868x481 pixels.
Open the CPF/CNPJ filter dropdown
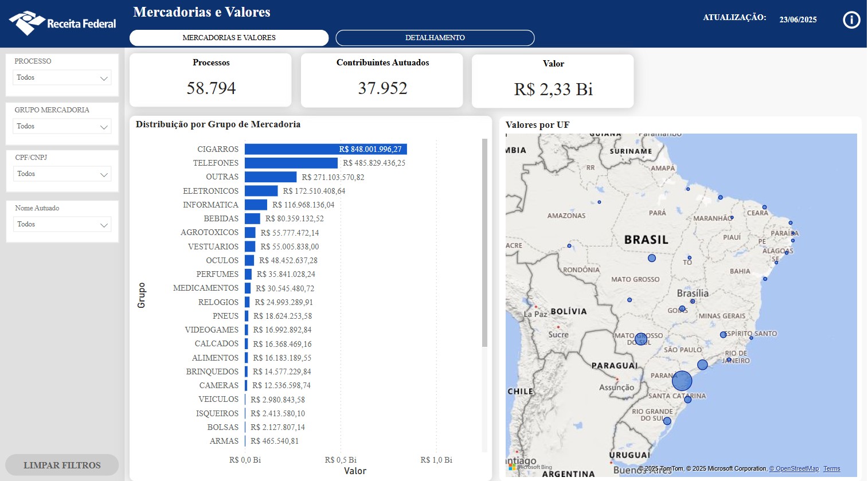(62, 174)
